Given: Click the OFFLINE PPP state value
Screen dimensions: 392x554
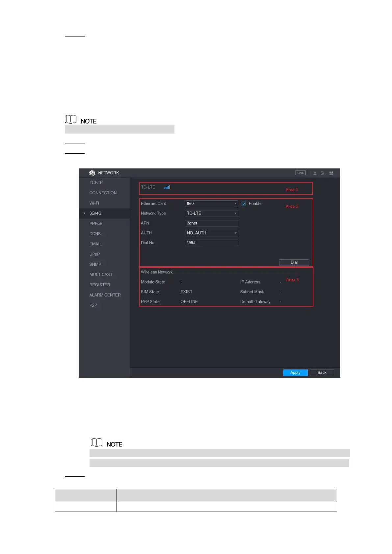Looking at the screenshot, I should tap(189, 302).
